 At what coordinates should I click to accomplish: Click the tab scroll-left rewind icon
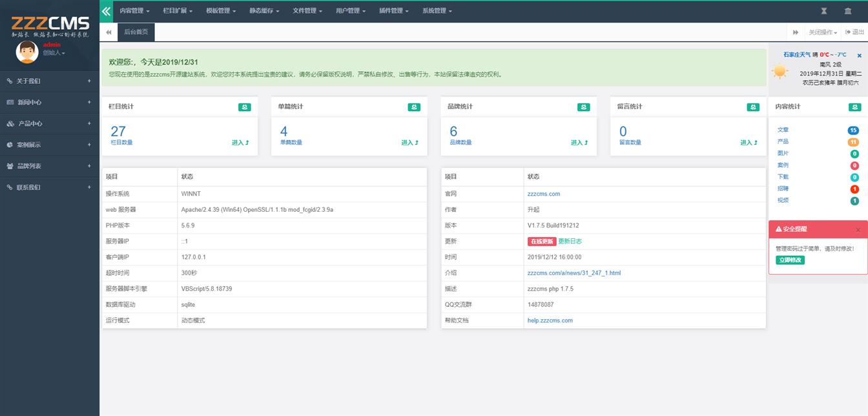pos(108,32)
